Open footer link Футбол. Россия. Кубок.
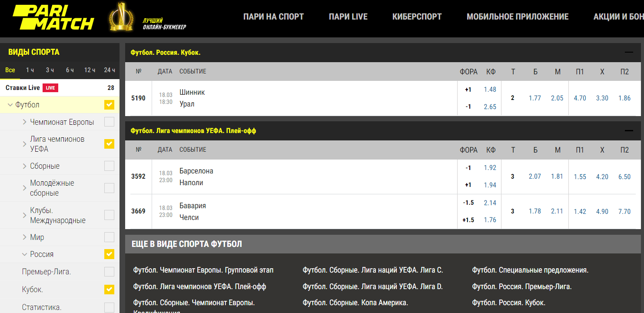Image resolution: width=644 pixels, height=313 pixels. [x=509, y=303]
